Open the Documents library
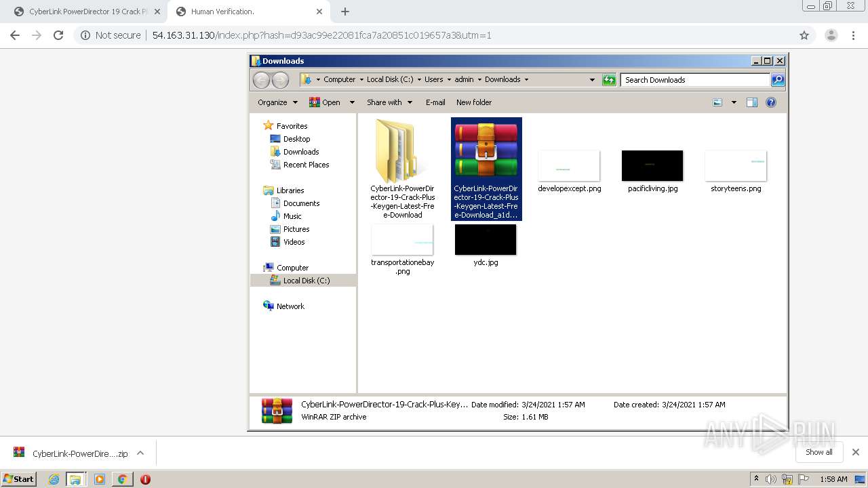Viewport: 868px width, 488px height. 301,203
